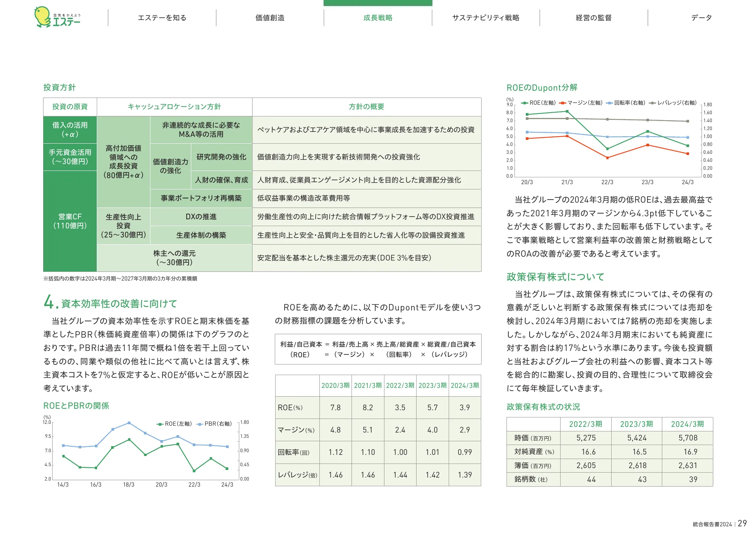Image resolution: width=756 pixels, height=535 pixels.
Task: Click the 方針の概要 column header
Action: tap(367, 107)
